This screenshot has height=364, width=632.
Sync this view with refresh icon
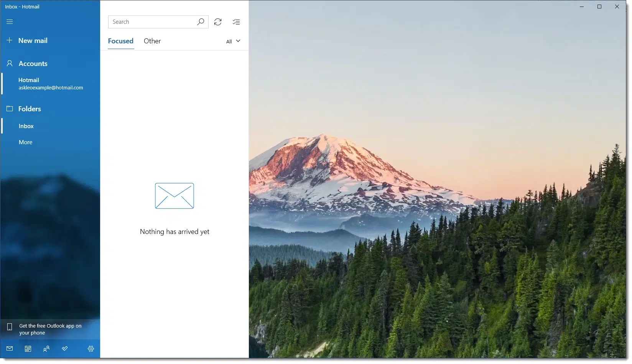(218, 22)
